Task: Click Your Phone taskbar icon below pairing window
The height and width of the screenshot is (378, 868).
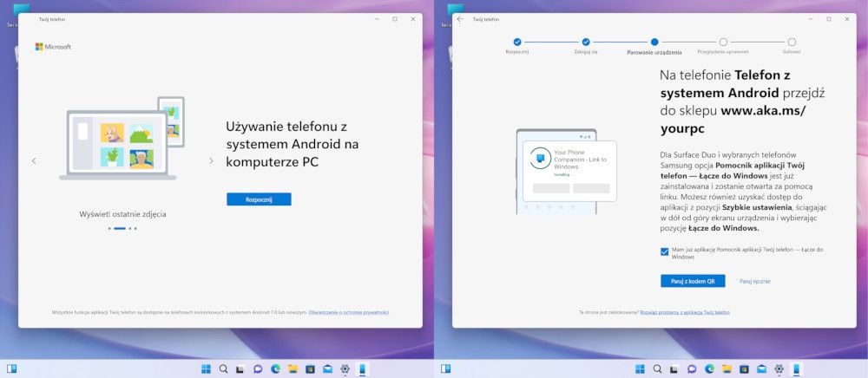Action: (796, 369)
